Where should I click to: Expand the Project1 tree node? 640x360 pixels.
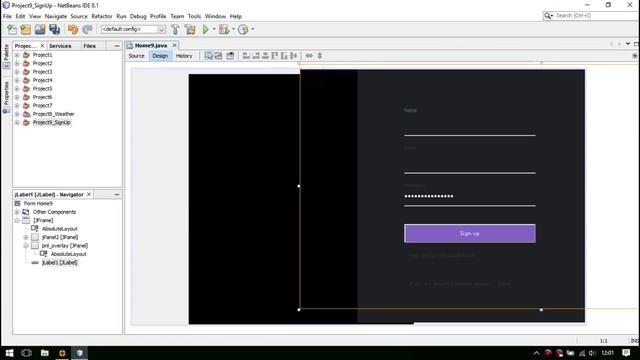tap(17, 55)
